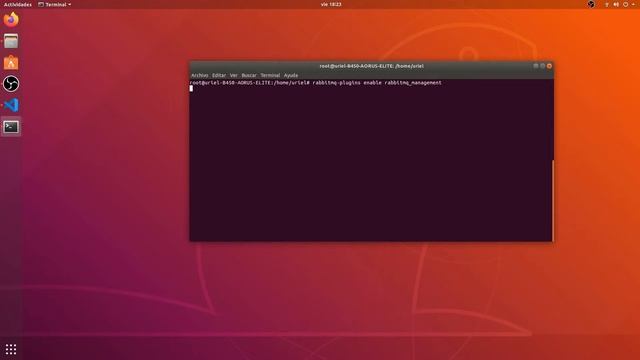The image size is (640, 360).
Task: Open Actividades overview
Action: (x=18, y=4)
